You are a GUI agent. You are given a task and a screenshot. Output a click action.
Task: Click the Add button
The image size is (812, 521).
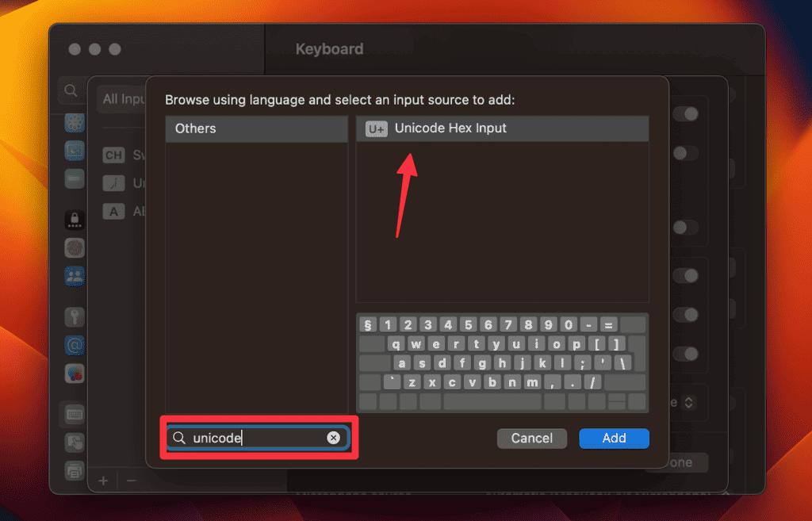tap(614, 438)
